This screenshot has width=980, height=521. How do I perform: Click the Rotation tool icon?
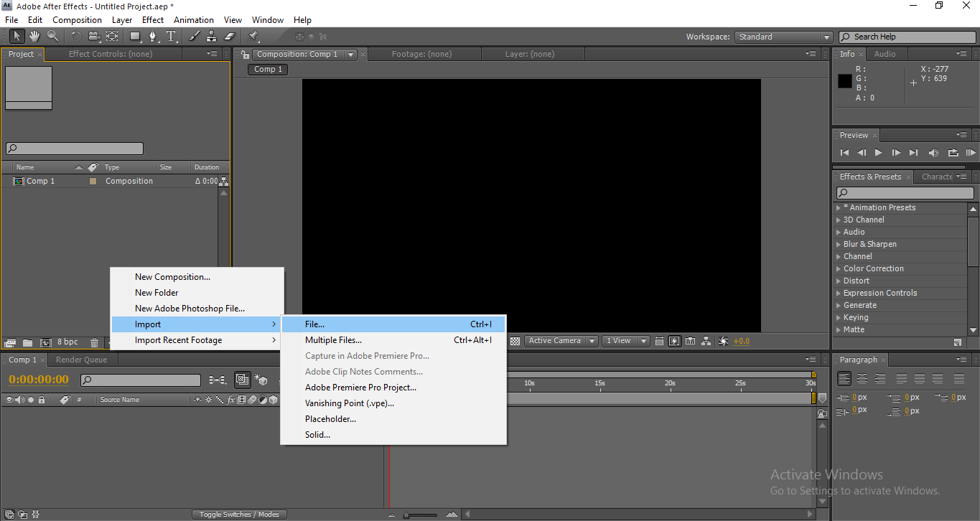tap(75, 36)
